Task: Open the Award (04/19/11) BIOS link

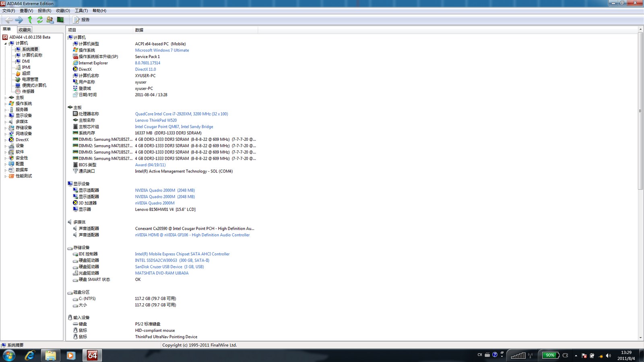Action: 150,165
